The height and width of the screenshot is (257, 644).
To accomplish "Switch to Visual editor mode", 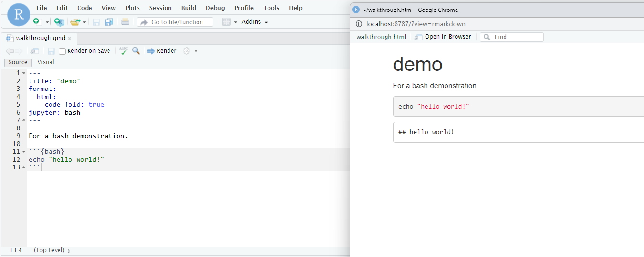I will tap(46, 62).
